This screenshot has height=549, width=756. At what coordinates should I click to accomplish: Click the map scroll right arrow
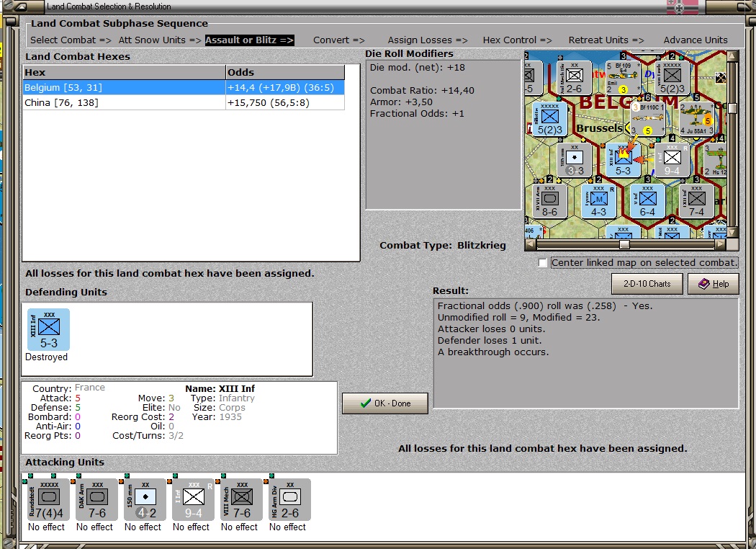[721, 244]
